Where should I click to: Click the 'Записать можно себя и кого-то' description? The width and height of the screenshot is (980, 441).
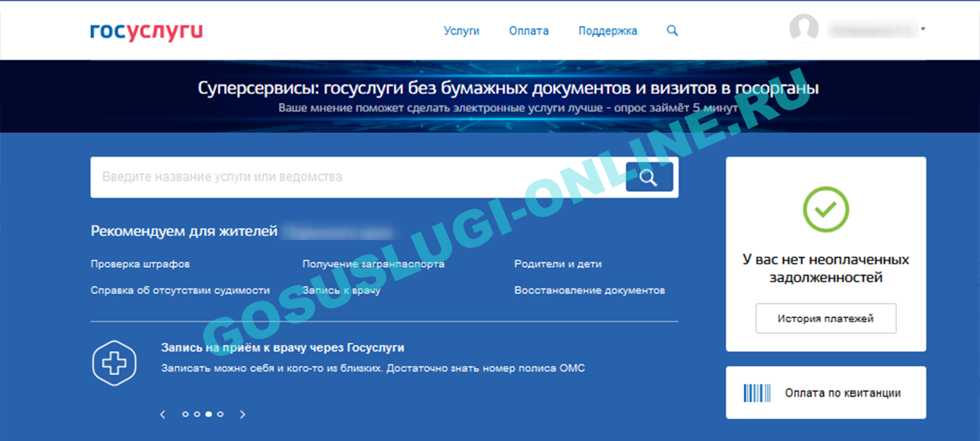coord(373,368)
